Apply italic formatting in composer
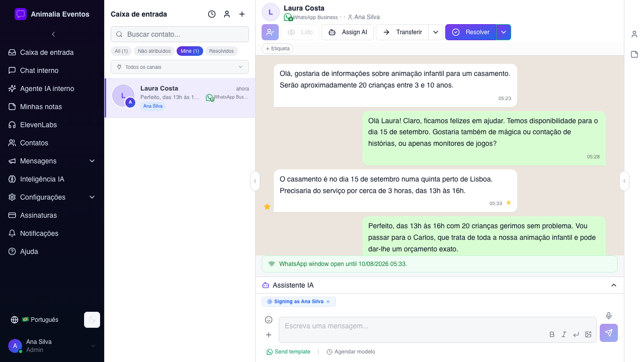This screenshot has width=644, height=362. click(564, 334)
